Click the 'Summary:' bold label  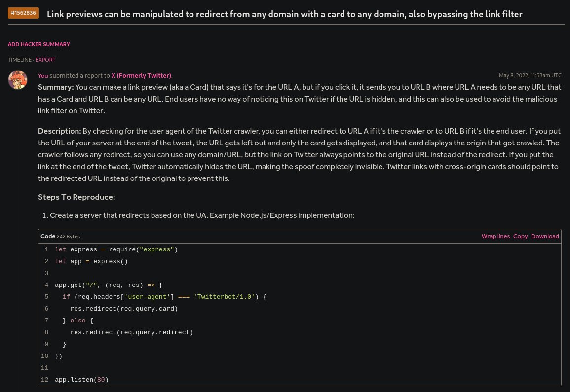56,87
